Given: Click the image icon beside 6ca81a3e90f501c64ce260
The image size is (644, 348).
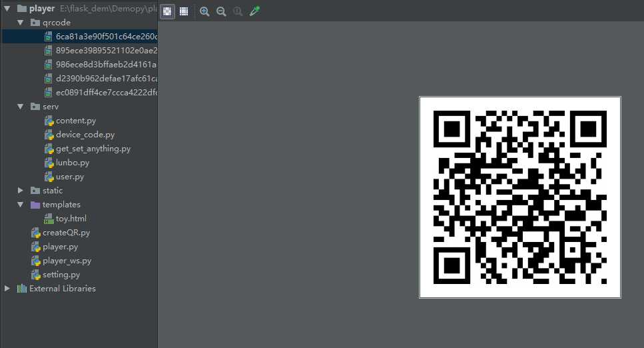Looking at the screenshot, I should click(x=49, y=37).
